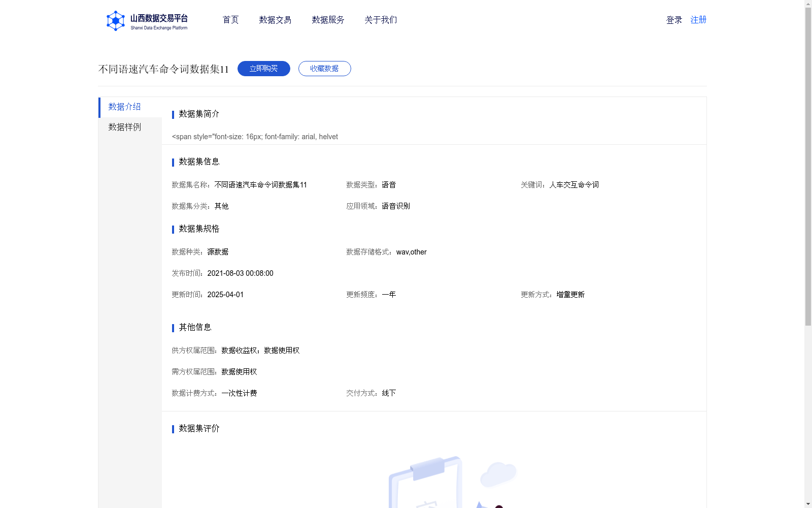Click the dataset name value 不同语速汽车命令词数据集11
The width and height of the screenshot is (812, 508).
point(261,185)
